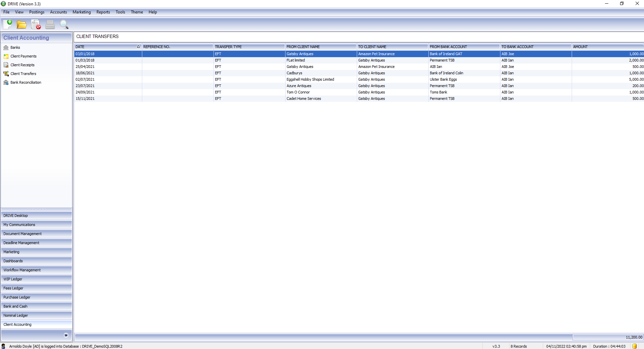
Task: Open the Postings menu
Action: (x=37, y=12)
